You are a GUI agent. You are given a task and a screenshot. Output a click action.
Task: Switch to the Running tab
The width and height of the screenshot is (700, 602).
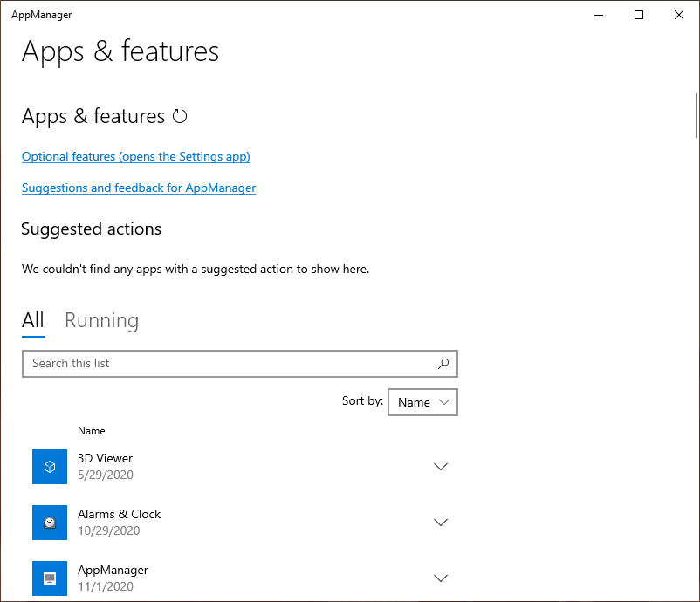point(101,320)
